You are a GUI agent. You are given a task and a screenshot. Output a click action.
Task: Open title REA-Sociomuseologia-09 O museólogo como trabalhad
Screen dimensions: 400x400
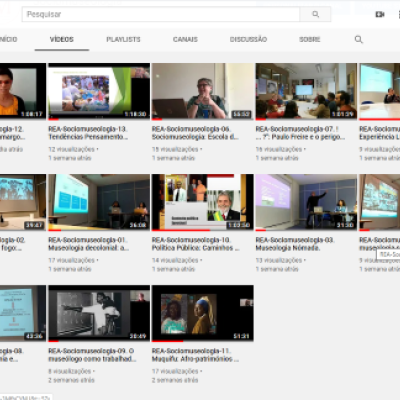pyautogui.click(x=92, y=355)
